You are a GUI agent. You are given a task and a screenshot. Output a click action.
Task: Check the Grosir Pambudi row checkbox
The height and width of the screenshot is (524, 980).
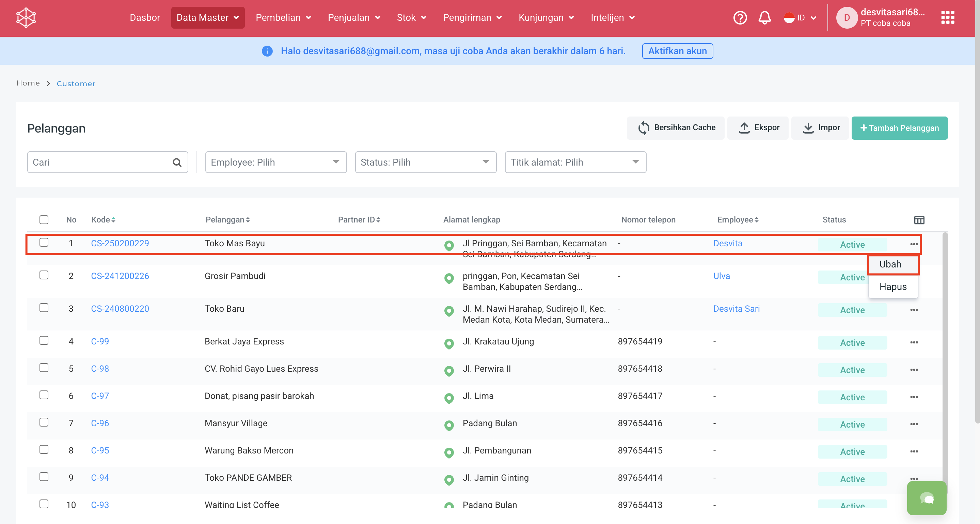point(44,275)
